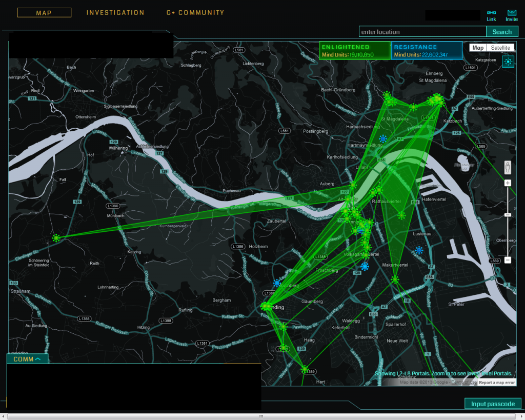This screenshot has height=420, width=525.
Task: Click the green portal near Schönering
Action: click(x=56, y=238)
